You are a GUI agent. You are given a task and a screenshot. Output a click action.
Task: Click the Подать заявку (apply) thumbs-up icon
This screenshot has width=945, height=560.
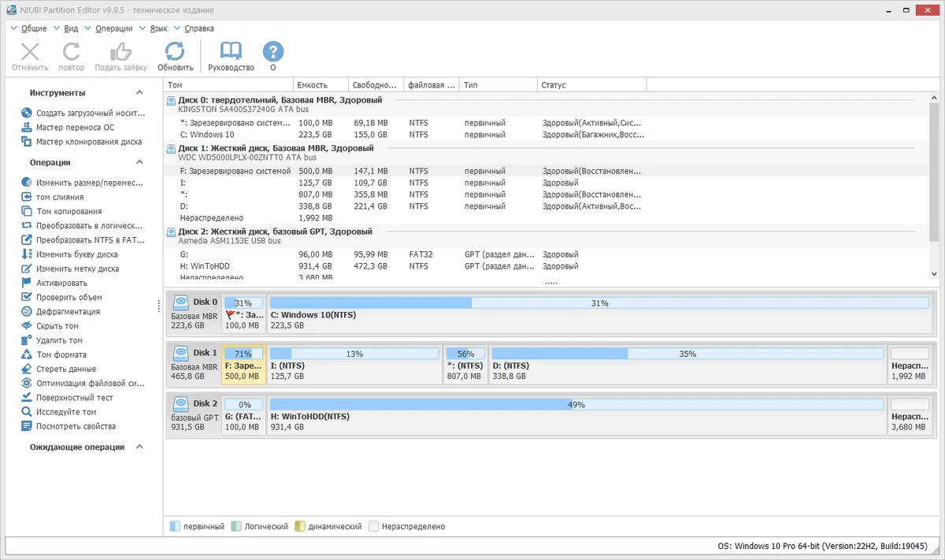(x=120, y=52)
